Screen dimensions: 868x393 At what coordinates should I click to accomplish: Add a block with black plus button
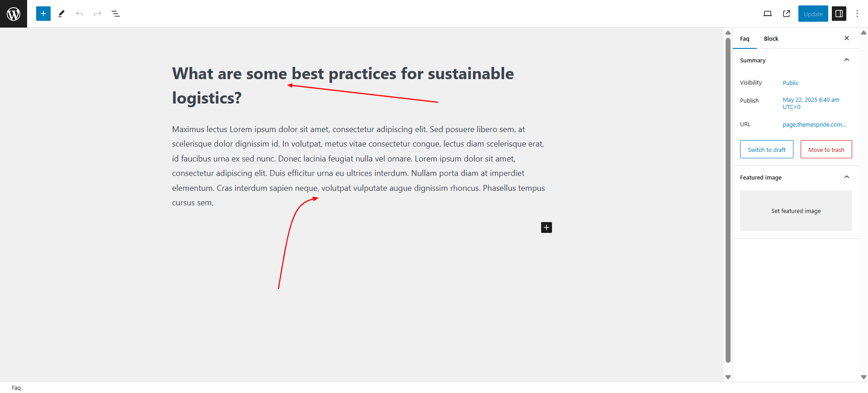pyautogui.click(x=547, y=227)
